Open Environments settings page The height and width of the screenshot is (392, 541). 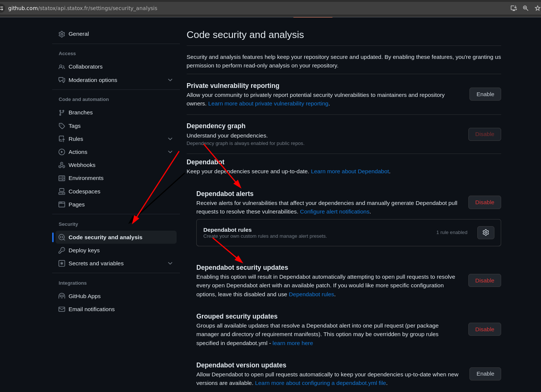(86, 178)
